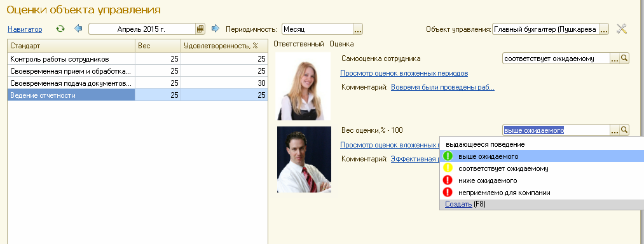Click the green refresh arrows icon
The height and width of the screenshot is (244, 644).
pos(60,29)
